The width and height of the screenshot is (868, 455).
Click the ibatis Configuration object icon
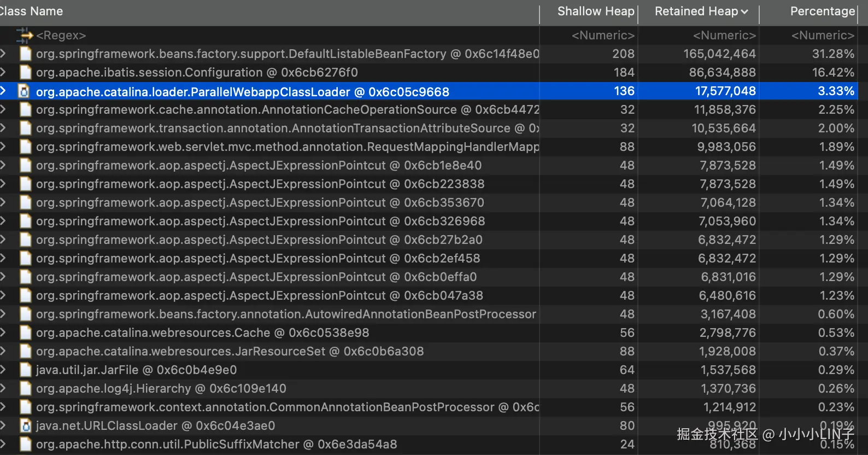(25, 72)
